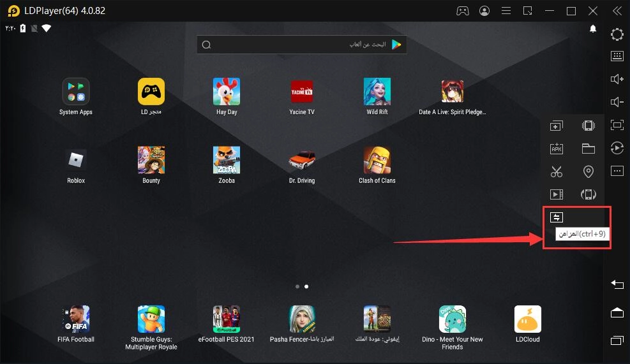The width and height of the screenshot is (630, 364).
Task: Click the Google Play icon in search bar
Action: coord(396,45)
